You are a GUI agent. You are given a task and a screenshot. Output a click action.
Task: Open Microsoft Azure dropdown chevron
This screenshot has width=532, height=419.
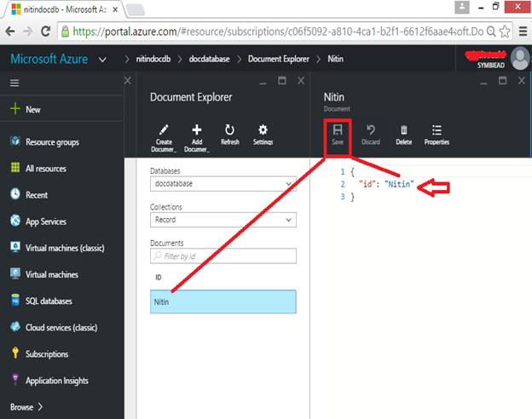pos(102,60)
